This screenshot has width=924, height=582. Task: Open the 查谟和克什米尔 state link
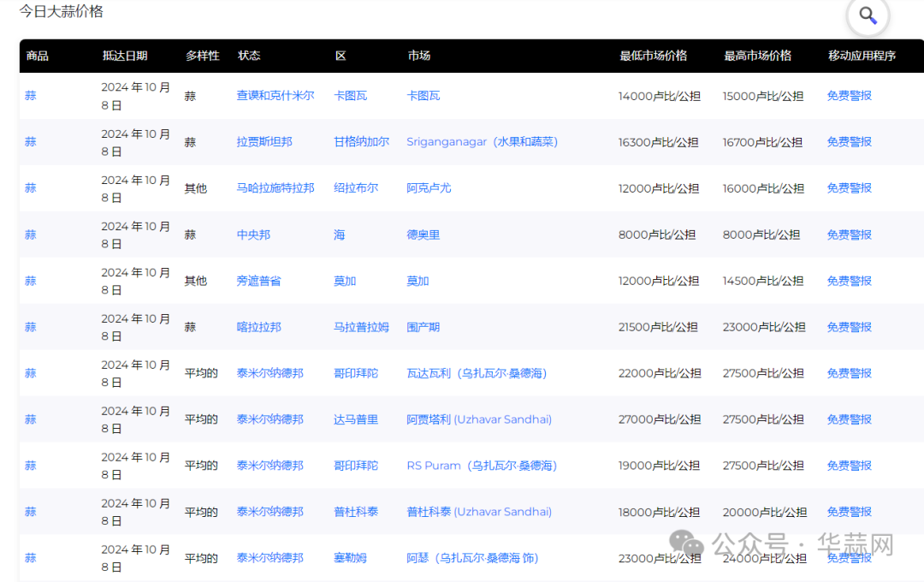(275, 96)
